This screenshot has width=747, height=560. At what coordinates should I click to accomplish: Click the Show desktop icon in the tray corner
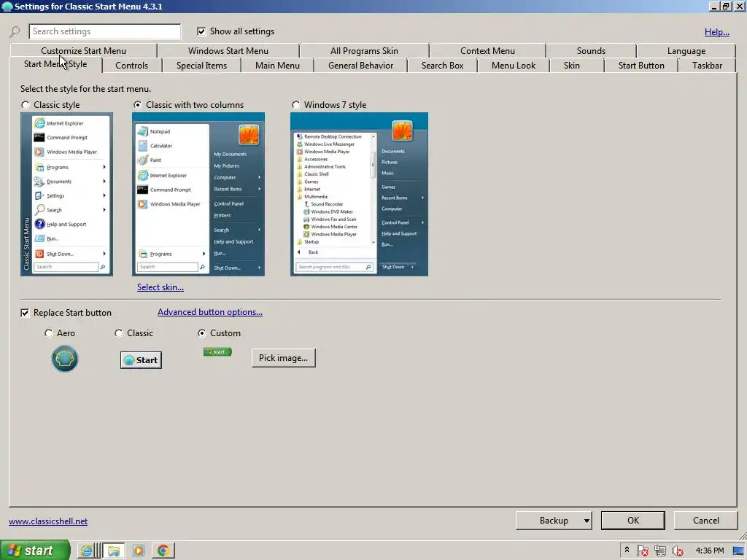tap(739, 551)
